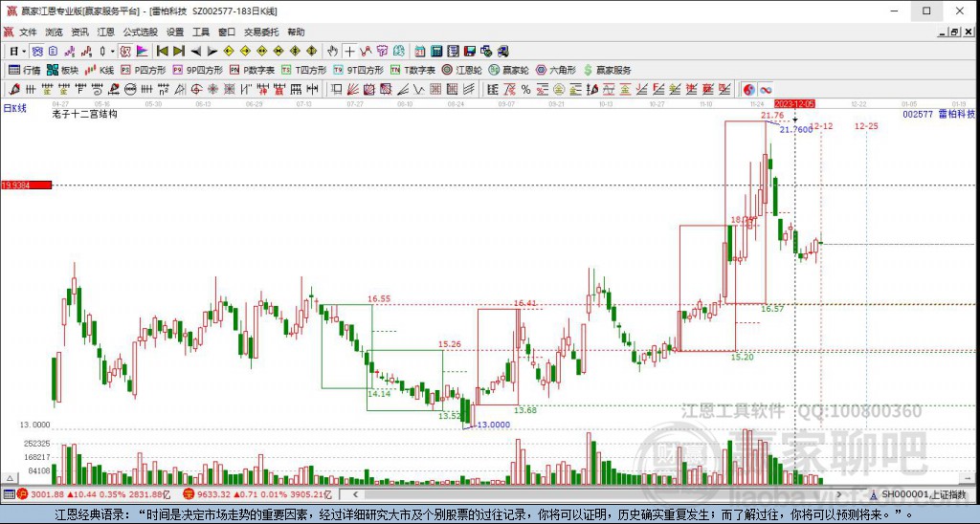Open the 江恩轮 wheel tool

pyautogui.click(x=462, y=70)
